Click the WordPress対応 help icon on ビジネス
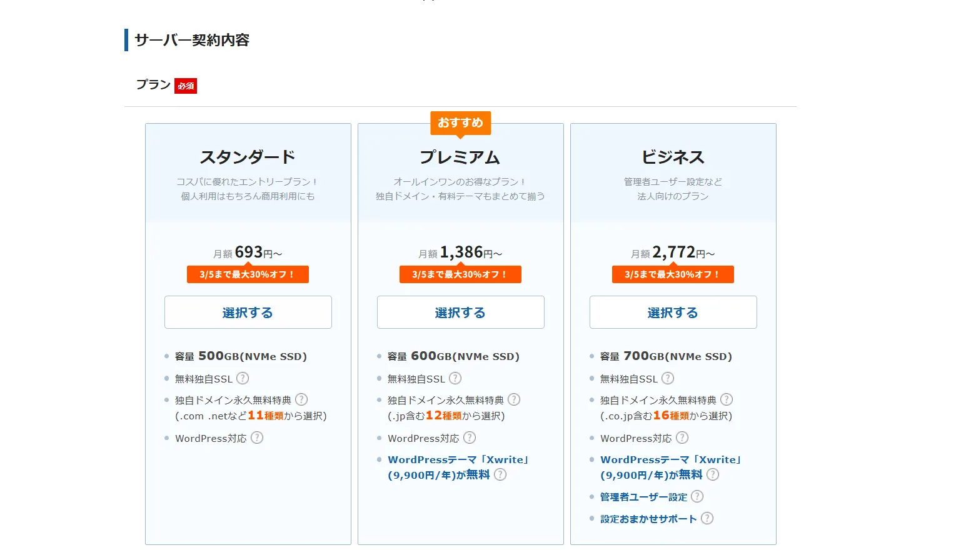The width and height of the screenshot is (956, 560). tap(682, 438)
